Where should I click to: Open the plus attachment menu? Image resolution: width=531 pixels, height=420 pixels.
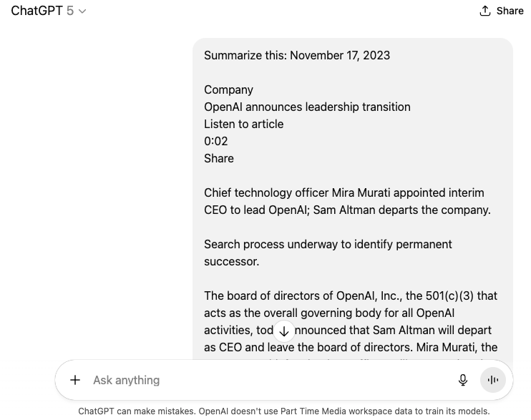[x=75, y=380]
